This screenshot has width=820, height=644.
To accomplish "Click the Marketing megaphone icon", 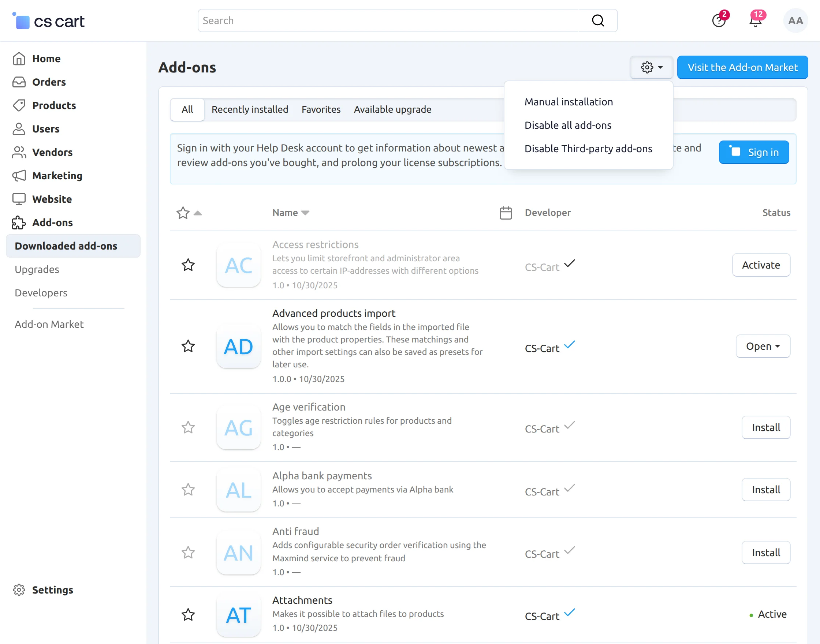I will [x=19, y=176].
